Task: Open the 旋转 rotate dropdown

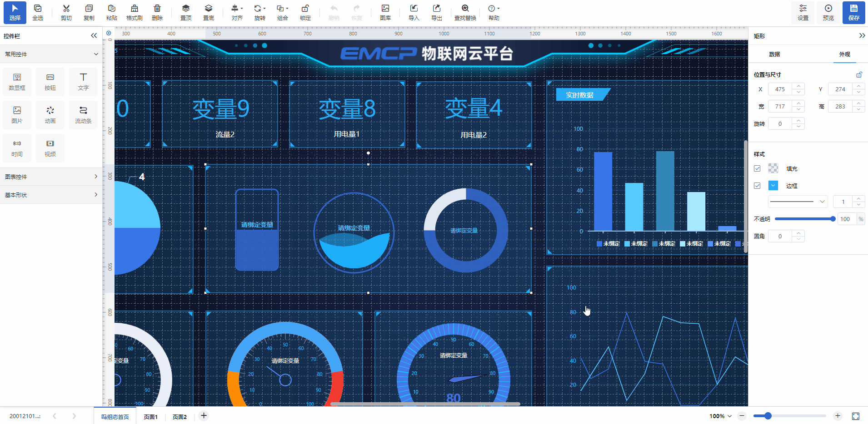Action: pyautogui.click(x=260, y=12)
